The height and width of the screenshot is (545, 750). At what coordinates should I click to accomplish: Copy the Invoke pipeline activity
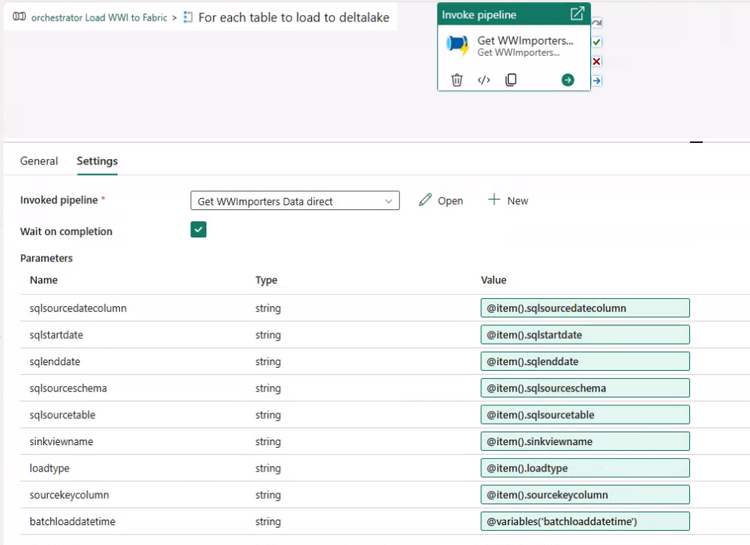click(x=511, y=80)
